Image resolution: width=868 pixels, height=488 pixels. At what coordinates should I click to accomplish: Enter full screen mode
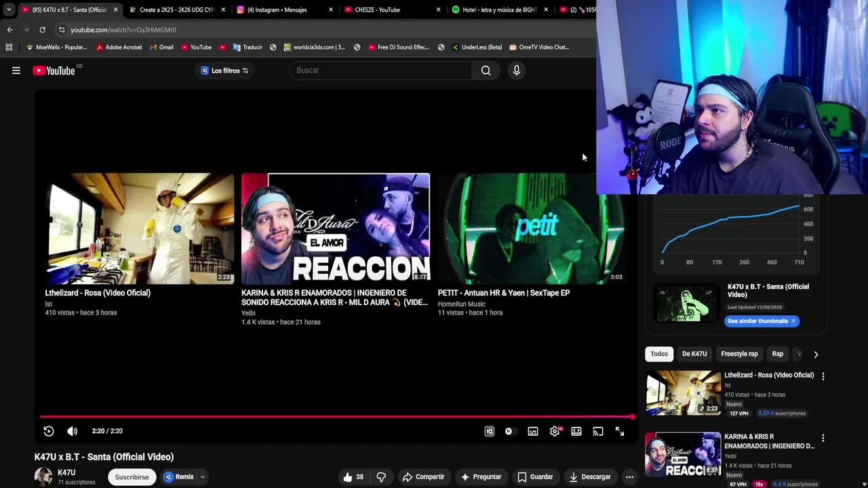620,431
